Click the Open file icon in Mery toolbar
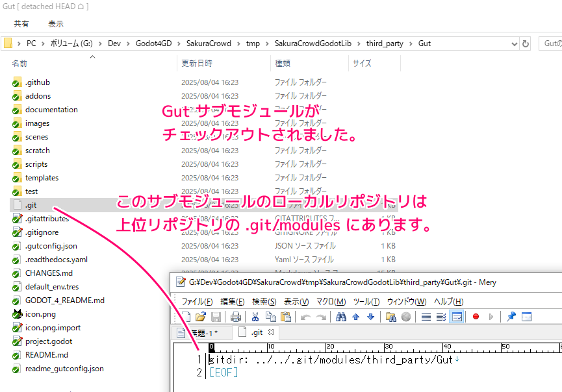This screenshot has width=562, height=392. [200, 317]
